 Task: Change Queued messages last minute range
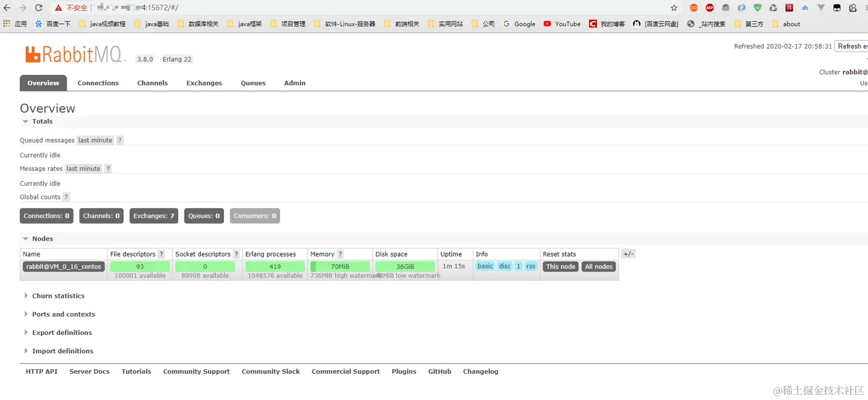click(95, 140)
